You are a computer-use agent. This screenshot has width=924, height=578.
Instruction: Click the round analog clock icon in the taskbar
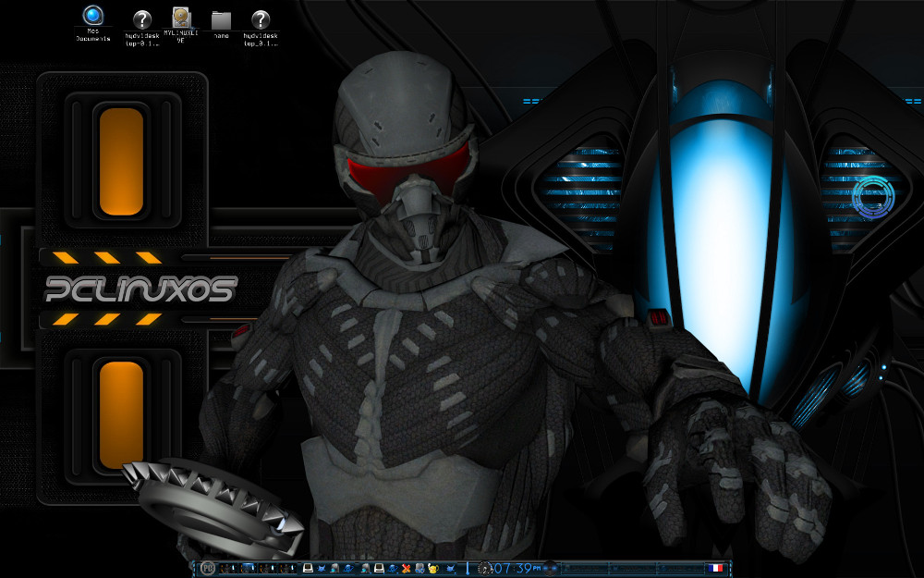485,569
